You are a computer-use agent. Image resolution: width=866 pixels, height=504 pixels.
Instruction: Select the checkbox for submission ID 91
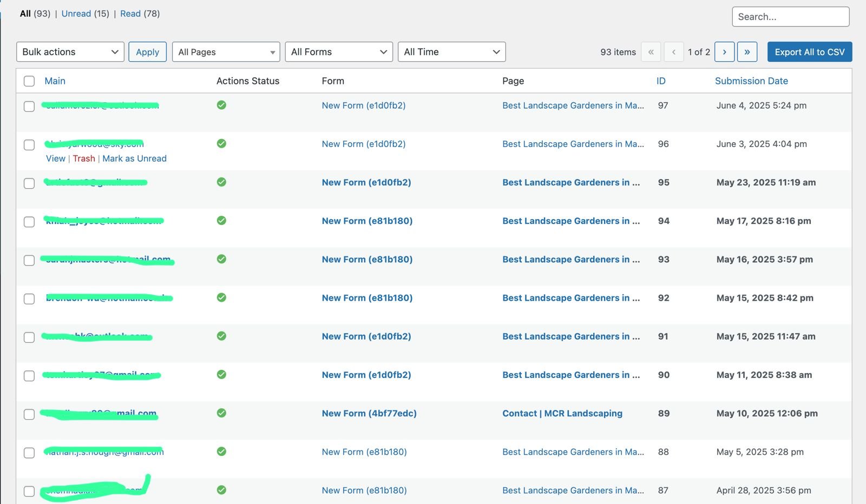pyautogui.click(x=29, y=337)
